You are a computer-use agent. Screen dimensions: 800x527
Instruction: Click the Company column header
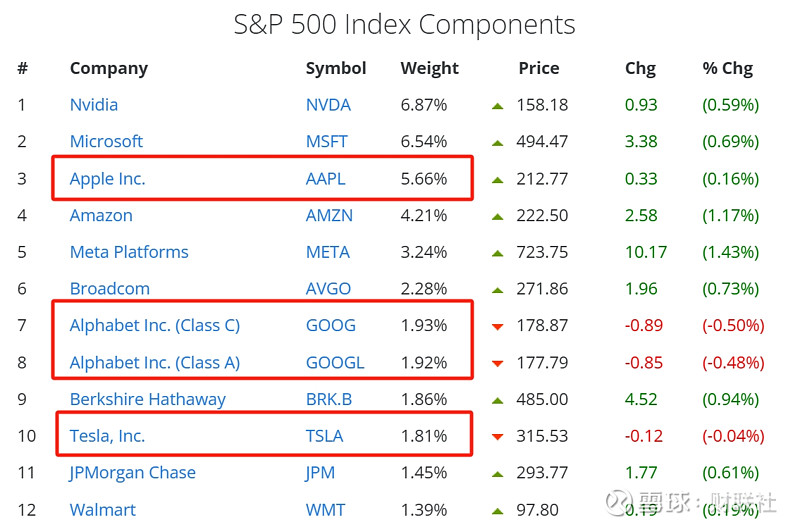pyautogui.click(x=109, y=68)
